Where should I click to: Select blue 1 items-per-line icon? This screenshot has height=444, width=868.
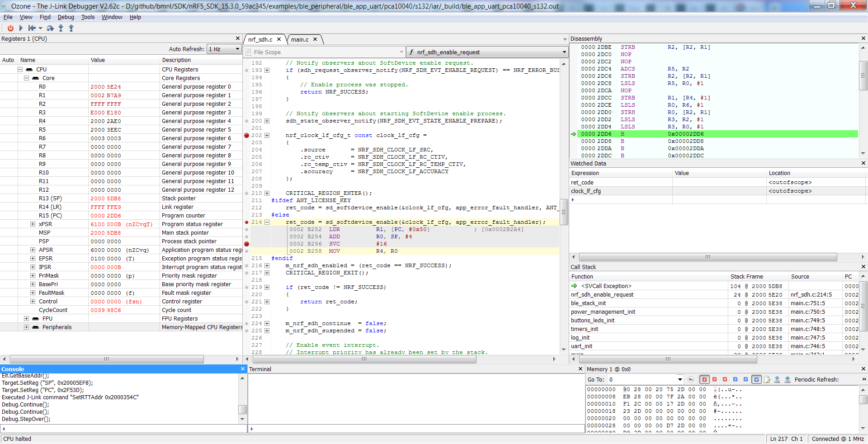click(x=735, y=379)
